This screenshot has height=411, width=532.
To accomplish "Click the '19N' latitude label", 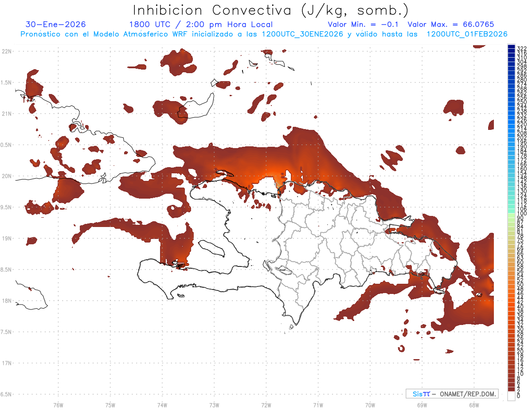I will [7, 238].
